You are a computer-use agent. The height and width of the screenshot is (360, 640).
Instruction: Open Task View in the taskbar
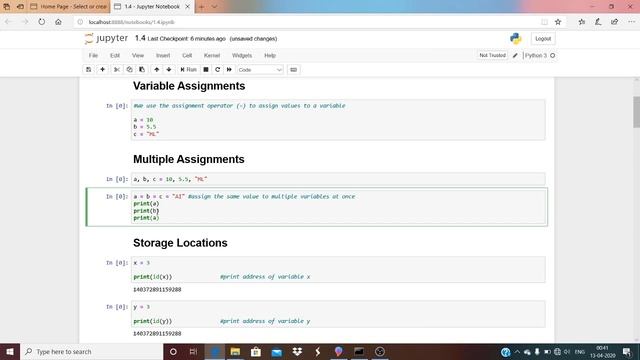coord(193,351)
